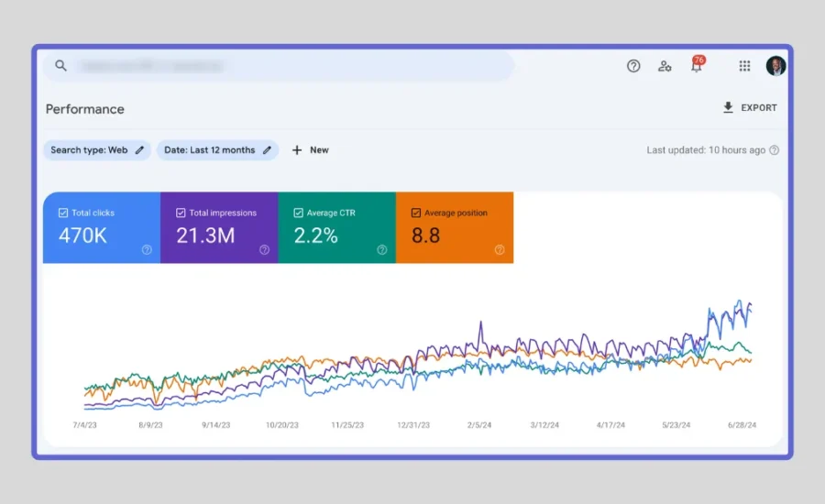
Task: Click the user profile avatar
Action: (775, 66)
